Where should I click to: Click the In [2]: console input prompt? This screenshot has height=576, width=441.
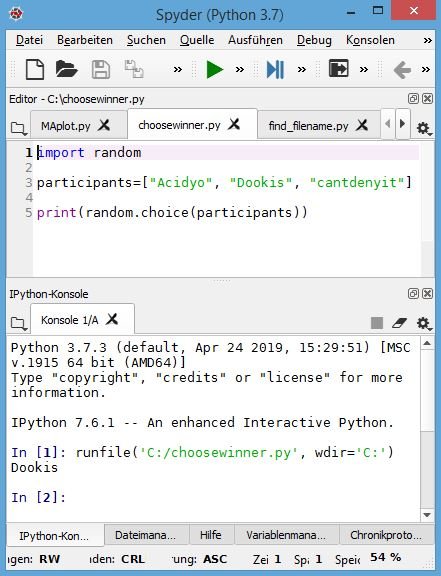(39, 497)
